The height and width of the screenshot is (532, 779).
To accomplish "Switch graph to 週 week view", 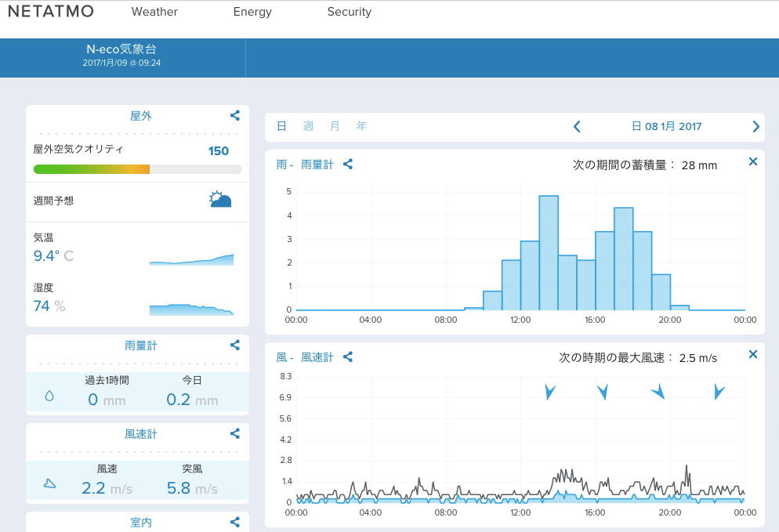I will tap(308, 126).
